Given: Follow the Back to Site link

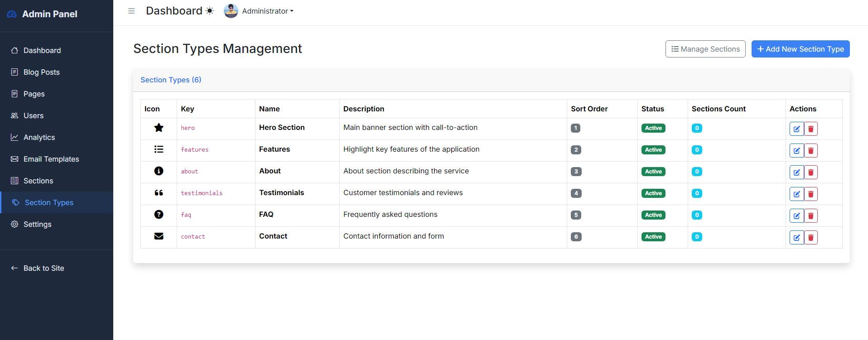Looking at the screenshot, I should [43, 268].
